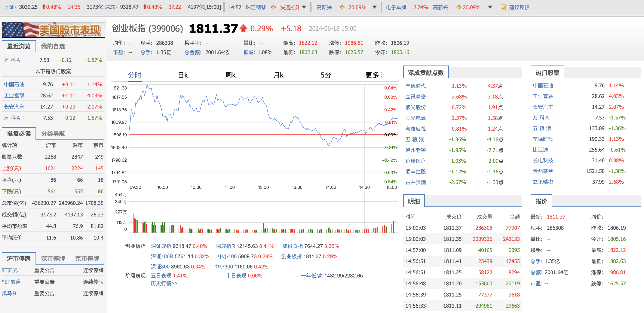
Task: Open 深成指R index link
Action: (226, 246)
